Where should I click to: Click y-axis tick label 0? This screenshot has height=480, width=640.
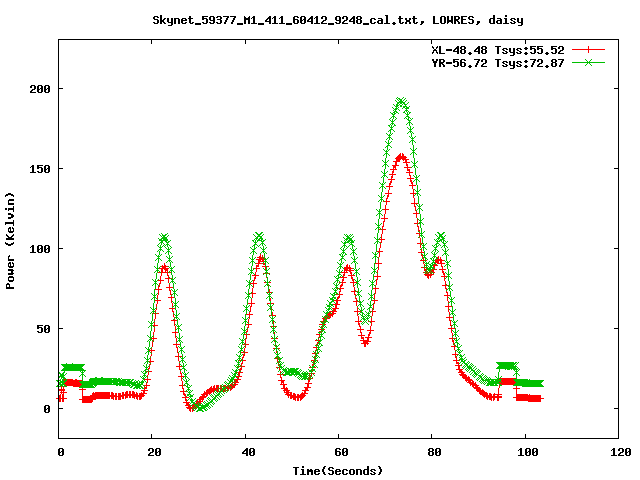pos(47,409)
